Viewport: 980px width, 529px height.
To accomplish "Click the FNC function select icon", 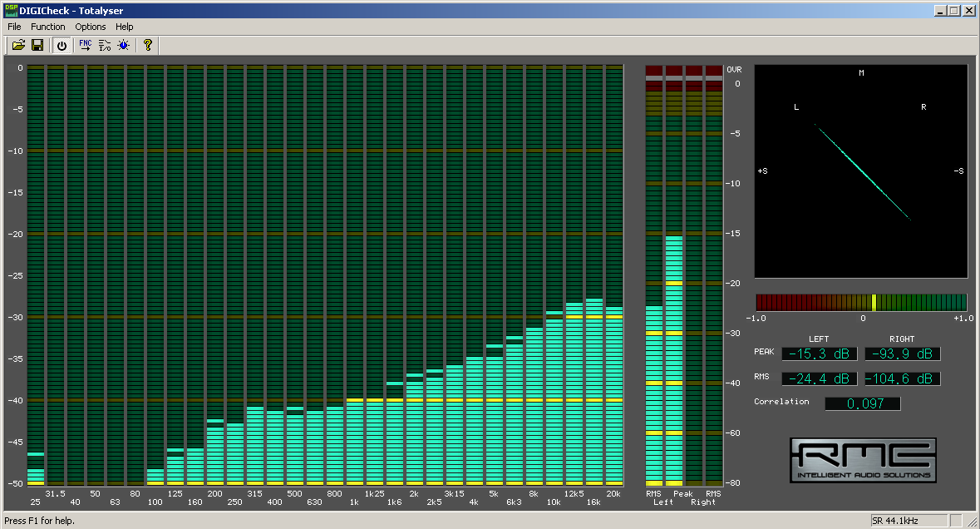I will coord(85,45).
